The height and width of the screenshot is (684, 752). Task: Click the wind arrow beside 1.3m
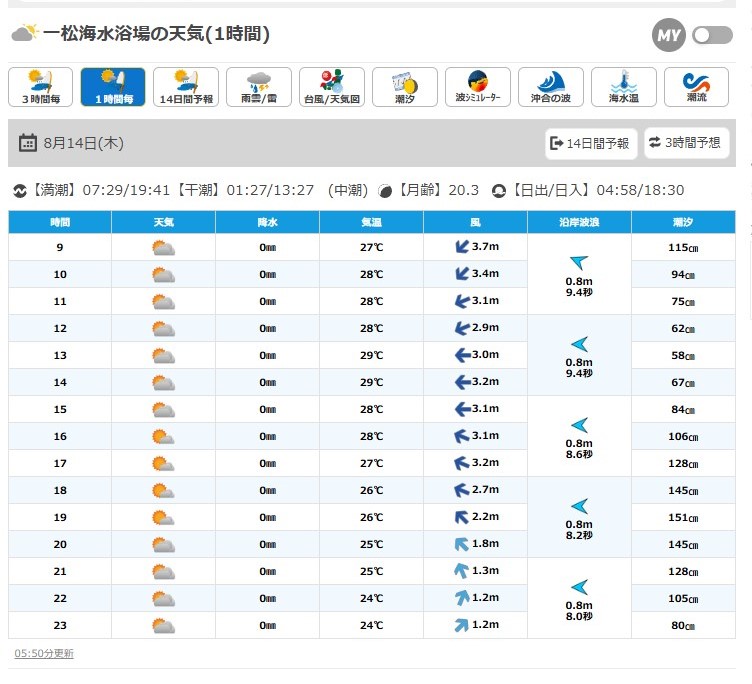click(461, 571)
